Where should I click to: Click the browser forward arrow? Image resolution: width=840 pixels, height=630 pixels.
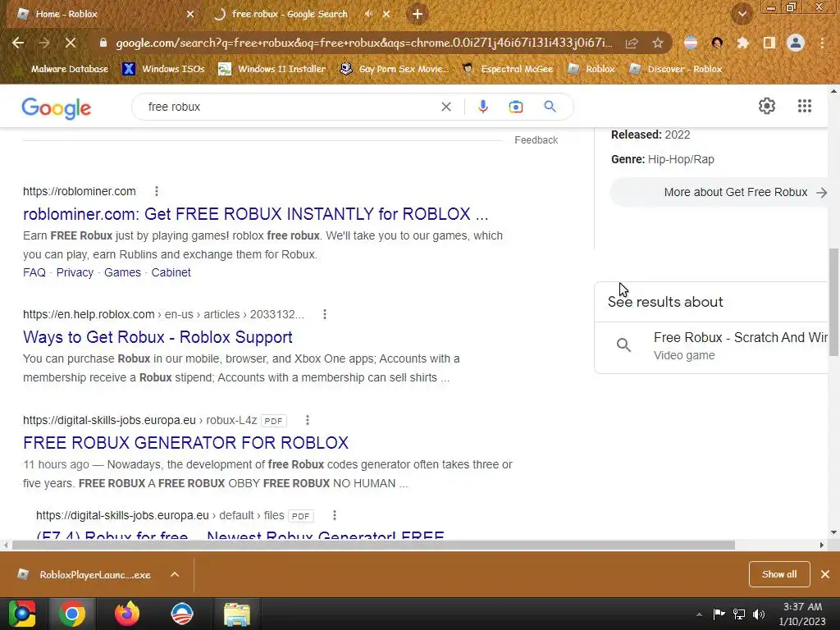point(44,43)
